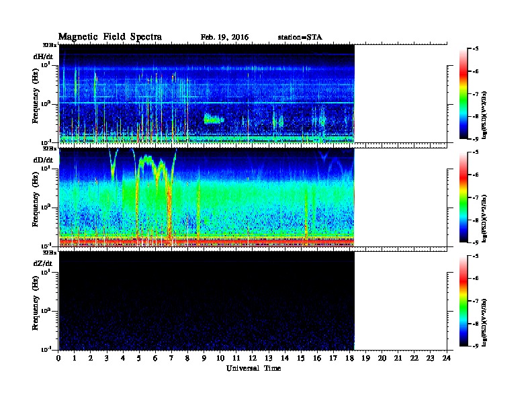Click the dZ/dt spectrogram panel
532x411 pixels.
coord(207,301)
